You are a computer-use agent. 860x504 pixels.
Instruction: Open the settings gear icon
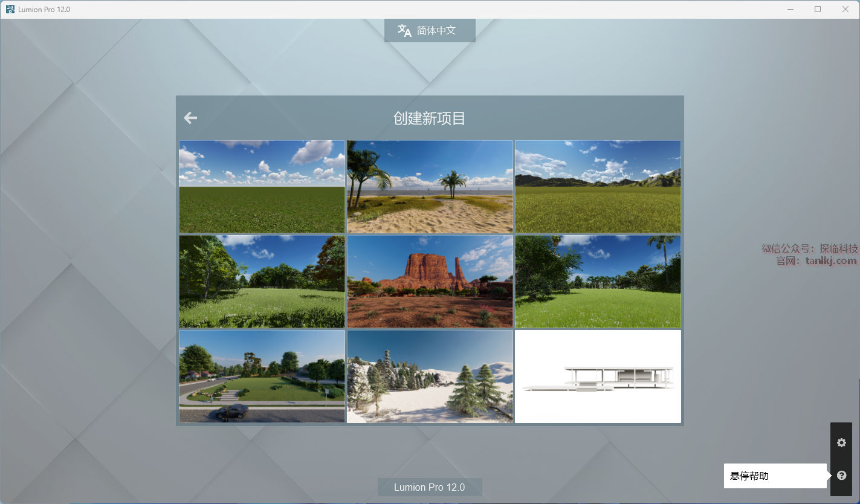coord(841,443)
